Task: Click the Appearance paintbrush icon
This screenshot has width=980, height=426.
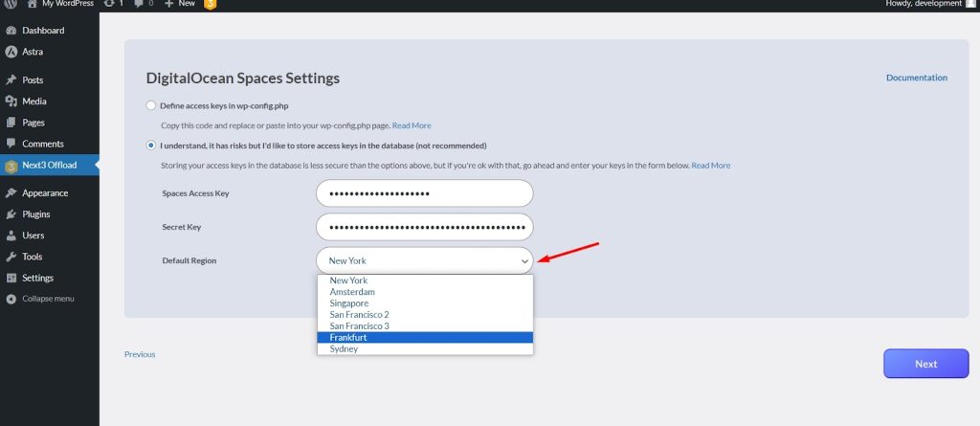Action: pyautogui.click(x=11, y=193)
